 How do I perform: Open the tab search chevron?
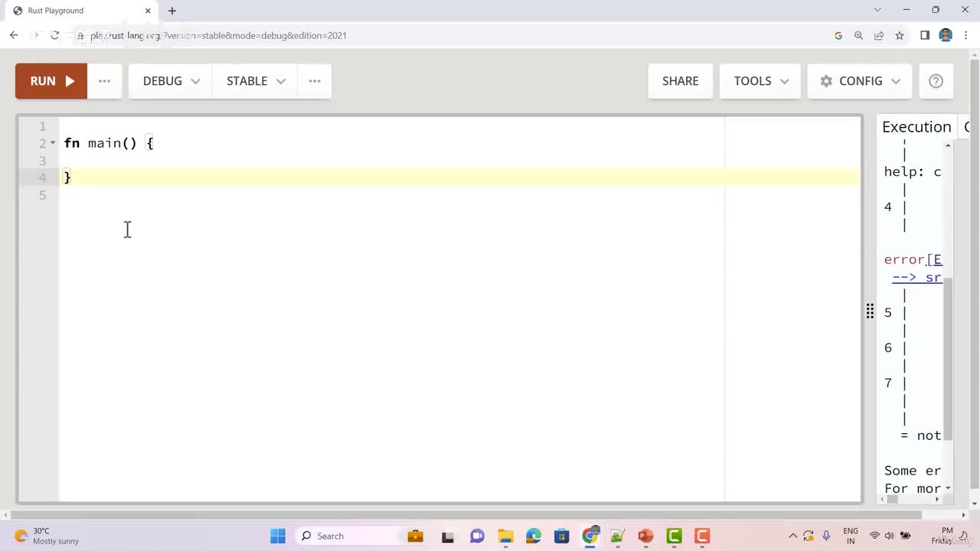click(877, 10)
